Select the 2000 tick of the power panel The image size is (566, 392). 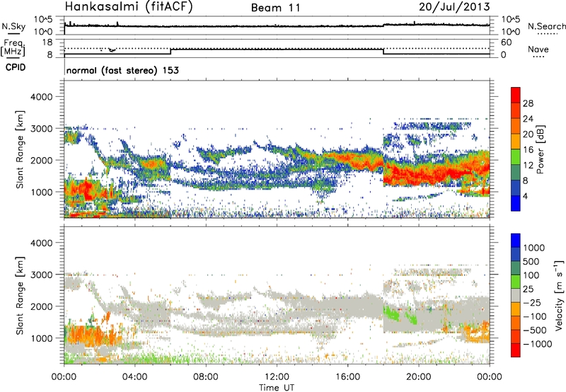(41, 160)
